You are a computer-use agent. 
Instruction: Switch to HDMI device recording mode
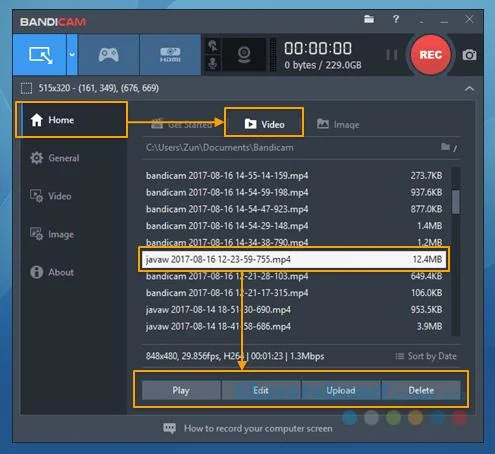(x=170, y=55)
